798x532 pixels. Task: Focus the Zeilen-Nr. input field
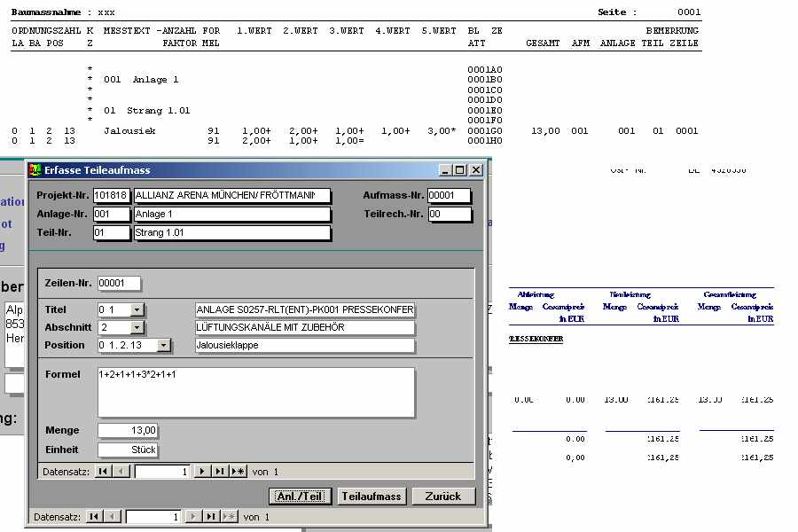click(119, 283)
